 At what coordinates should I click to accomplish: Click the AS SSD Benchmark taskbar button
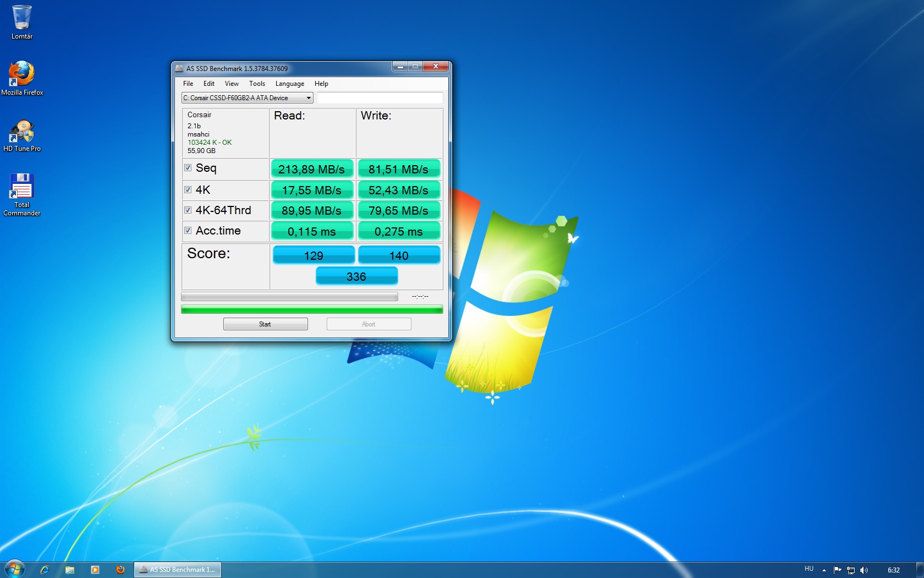pyautogui.click(x=178, y=570)
